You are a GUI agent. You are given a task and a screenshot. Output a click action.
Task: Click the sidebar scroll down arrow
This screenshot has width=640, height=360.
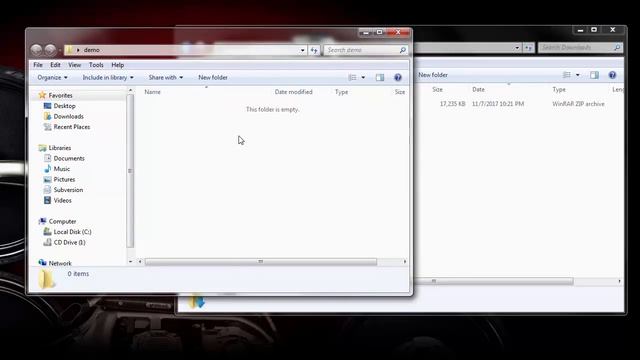(130, 261)
